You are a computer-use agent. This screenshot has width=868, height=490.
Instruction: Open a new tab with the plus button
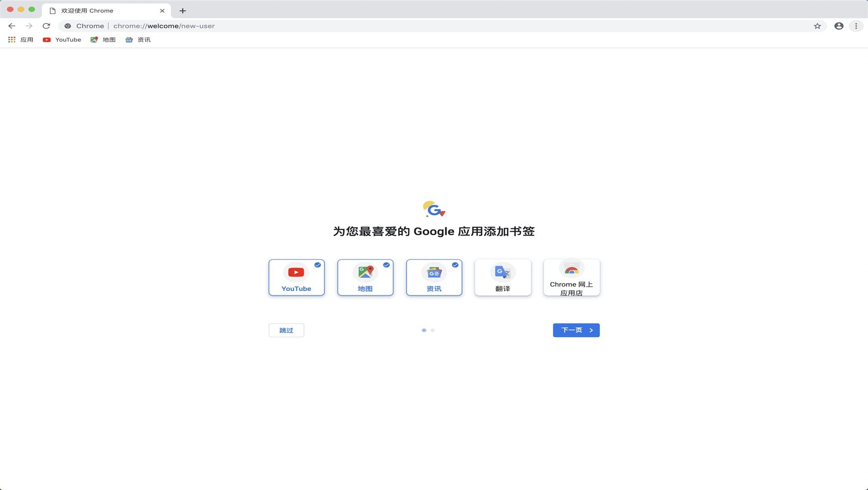[182, 11]
